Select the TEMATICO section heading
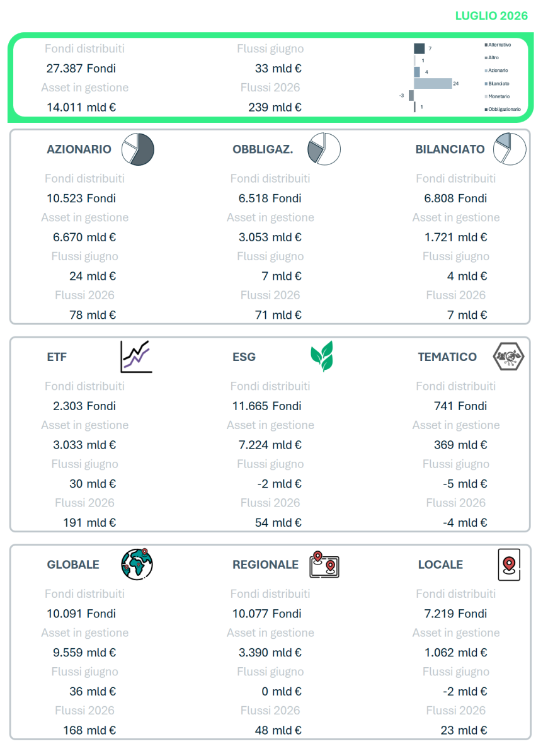Viewport: 548px width, 756px height. (447, 357)
